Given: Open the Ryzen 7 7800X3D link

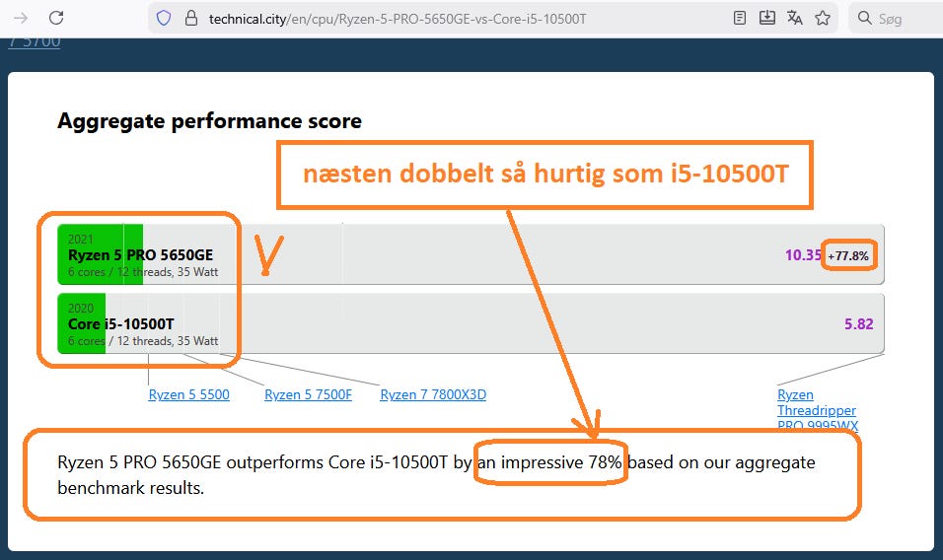Looking at the screenshot, I should [x=433, y=394].
